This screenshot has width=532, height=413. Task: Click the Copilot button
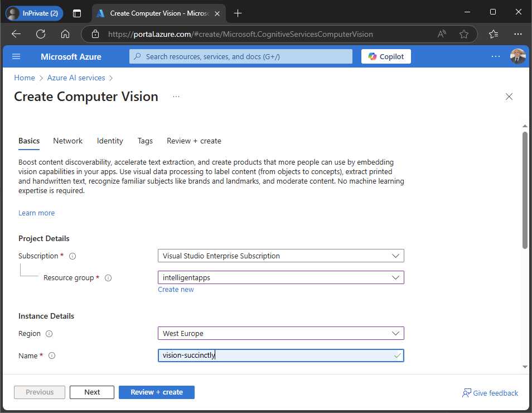click(x=386, y=56)
